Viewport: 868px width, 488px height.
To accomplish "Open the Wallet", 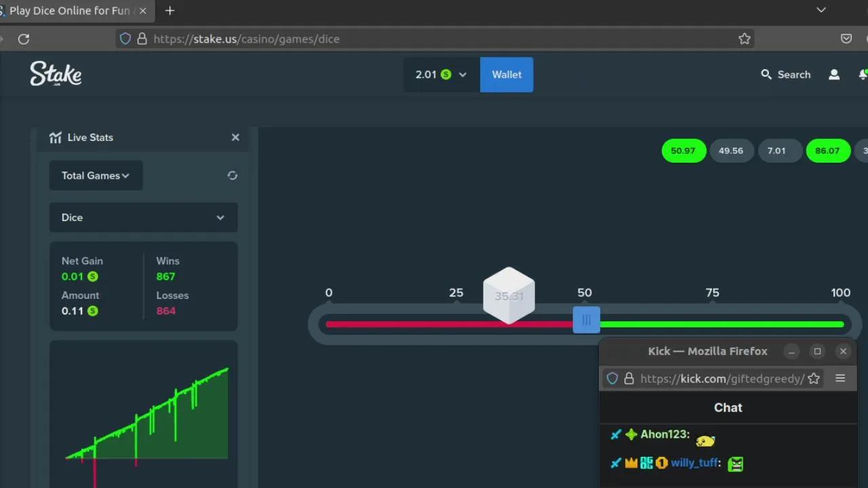I will tap(507, 75).
